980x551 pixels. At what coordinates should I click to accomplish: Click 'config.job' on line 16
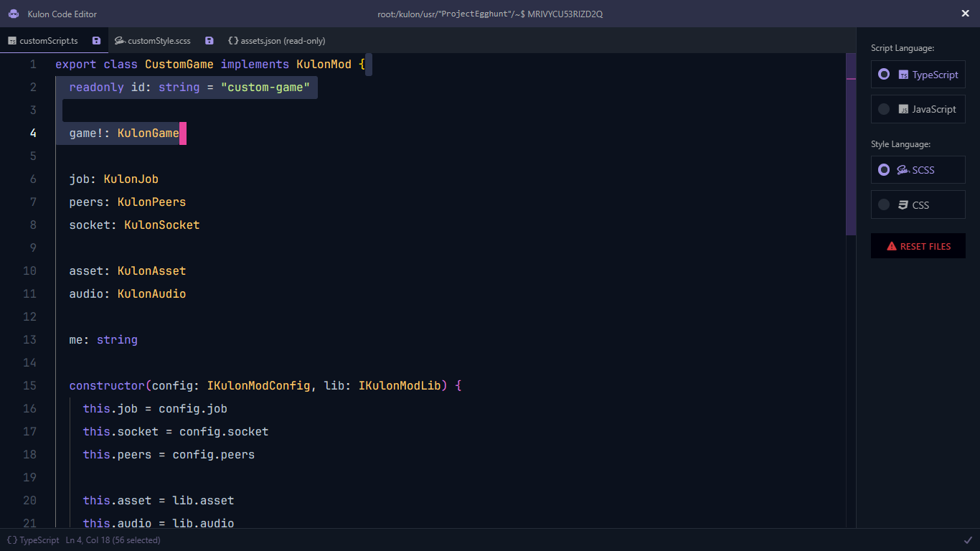193,409
